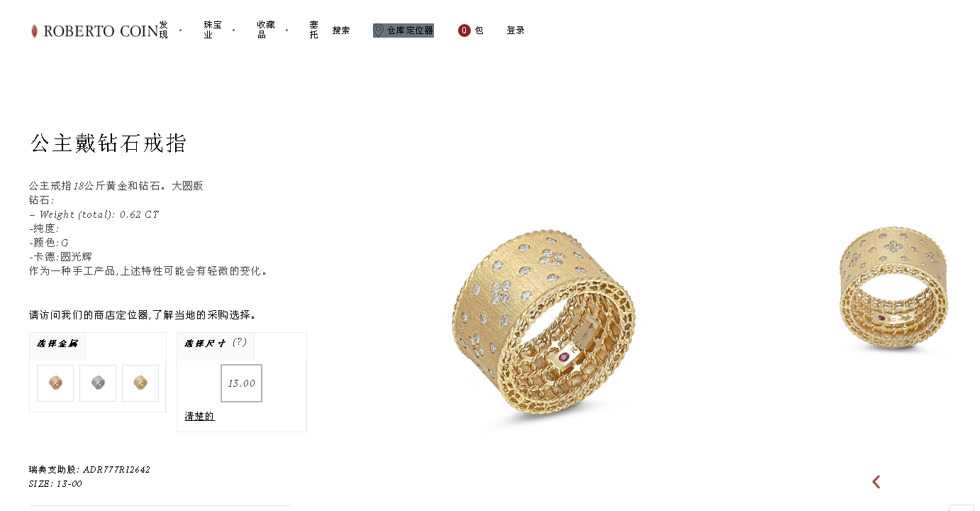Select the white gold metal option

click(x=98, y=383)
